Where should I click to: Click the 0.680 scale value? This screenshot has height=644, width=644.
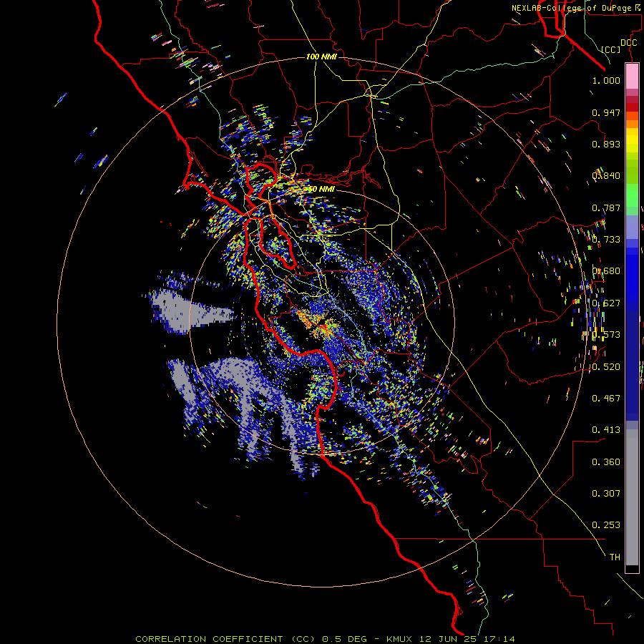pos(606,271)
